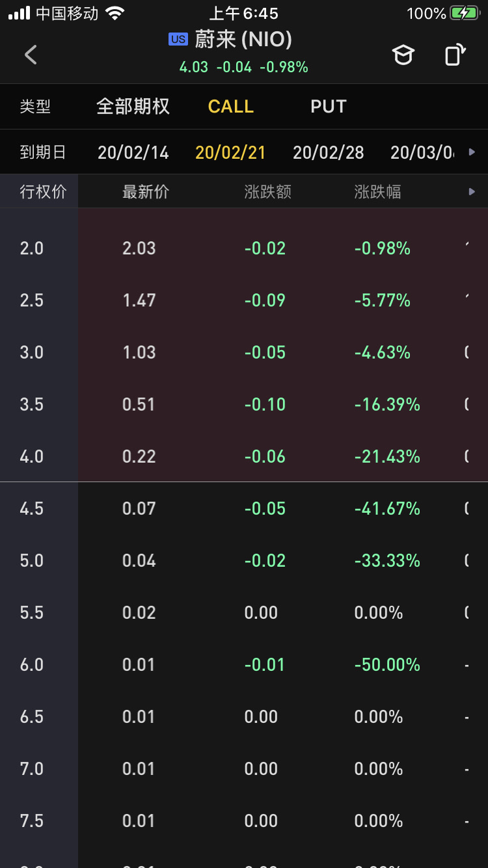Switch to the PUT options tab
Screen dimensions: 488x868
(328, 107)
